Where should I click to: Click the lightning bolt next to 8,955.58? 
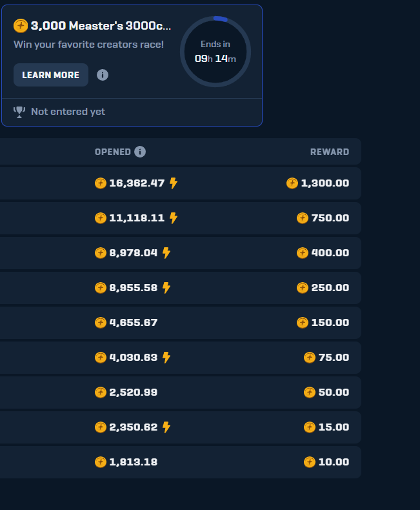point(166,287)
